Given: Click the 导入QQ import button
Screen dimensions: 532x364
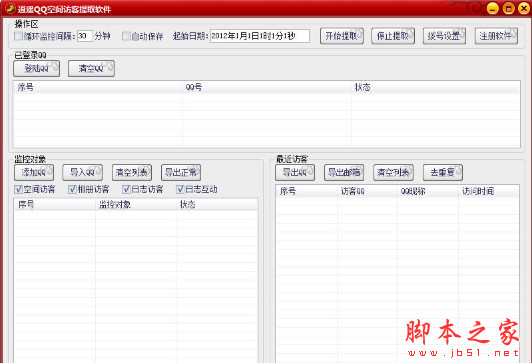Looking at the screenshot, I should click(x=82, y=172).
